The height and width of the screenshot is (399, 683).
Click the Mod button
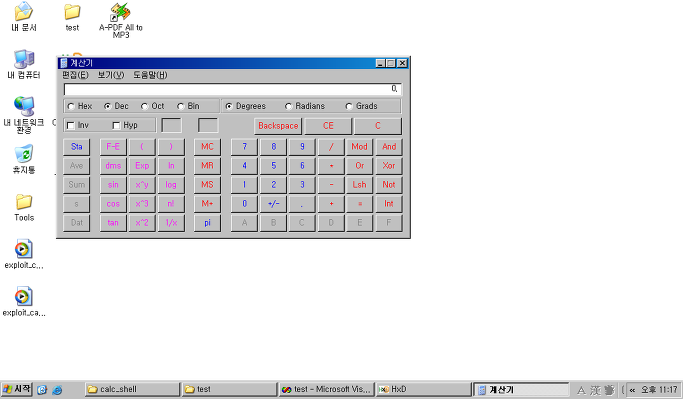[x=360, y=147]
